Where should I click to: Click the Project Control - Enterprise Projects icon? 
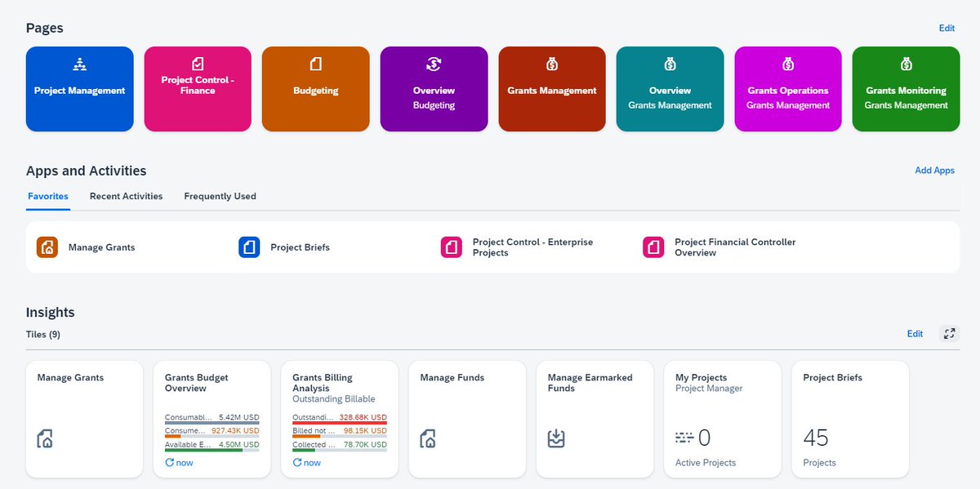point(452,247)
